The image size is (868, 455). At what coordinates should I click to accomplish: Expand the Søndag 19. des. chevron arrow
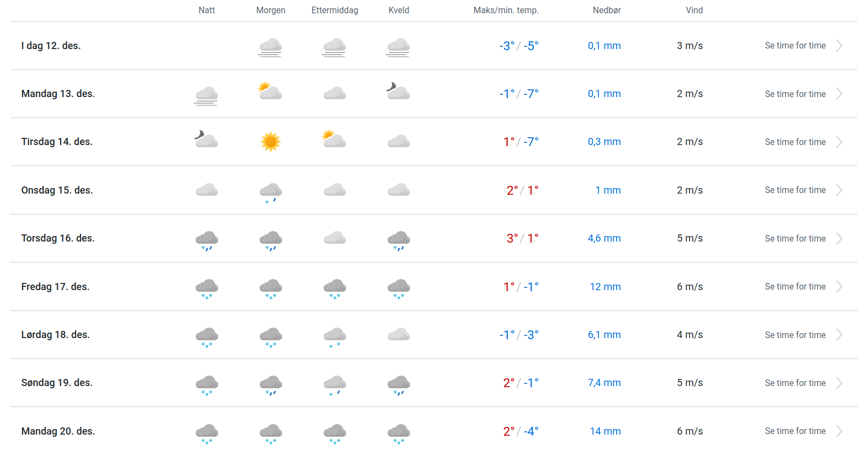pos(839,383)
